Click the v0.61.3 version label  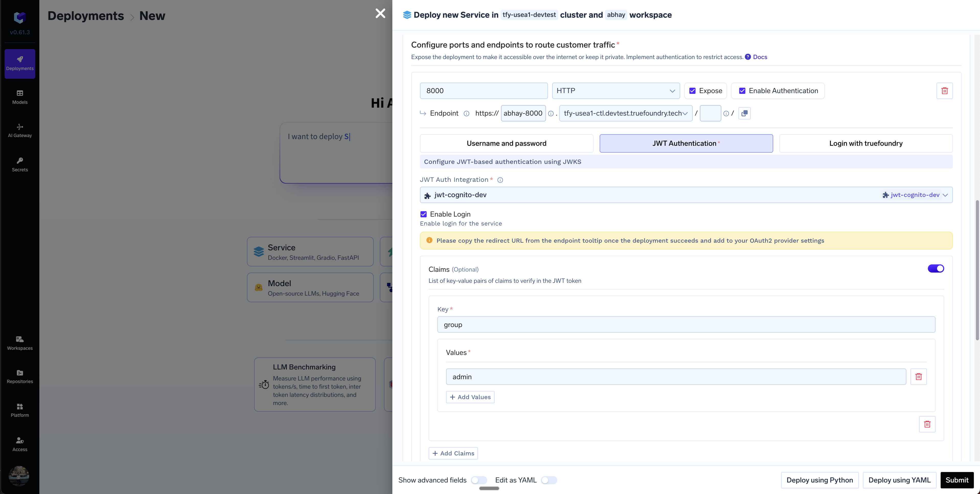tap(20, 32)
